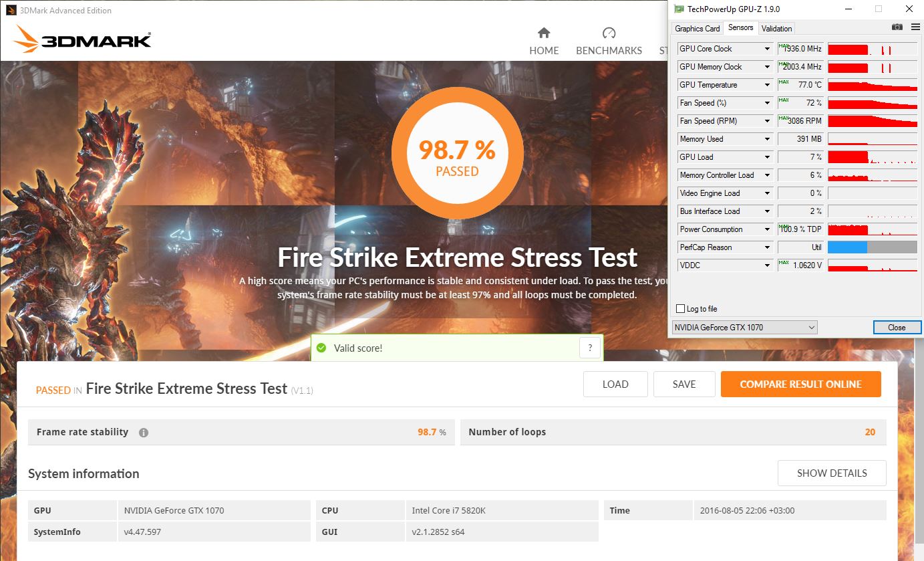
Task: Take a GPU-Z screenshot with the camera icon
Action: coord(897,27)
